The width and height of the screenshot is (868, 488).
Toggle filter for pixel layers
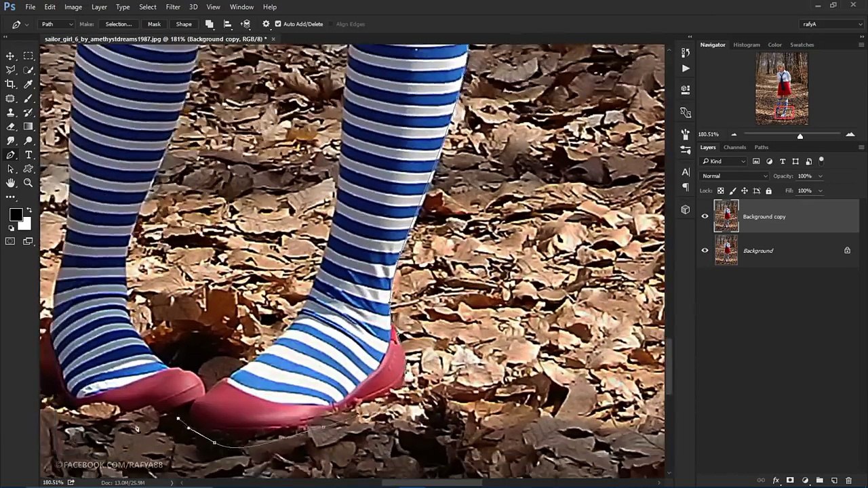(756, 161)
